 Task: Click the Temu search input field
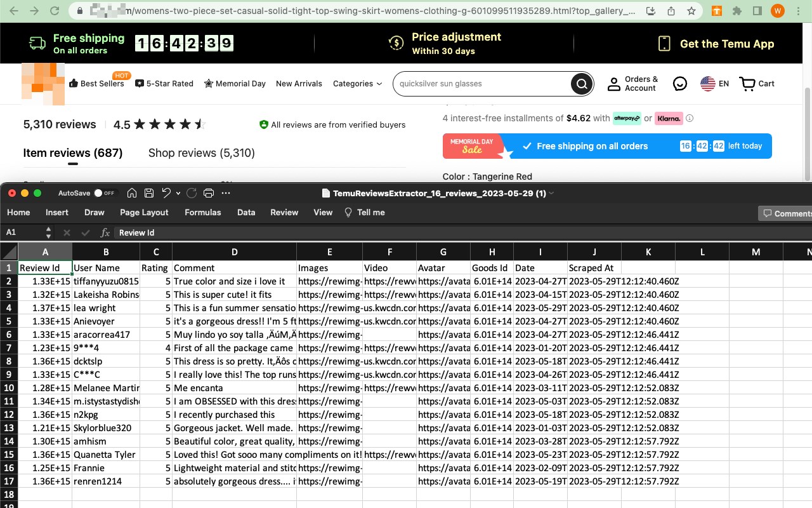482,84
